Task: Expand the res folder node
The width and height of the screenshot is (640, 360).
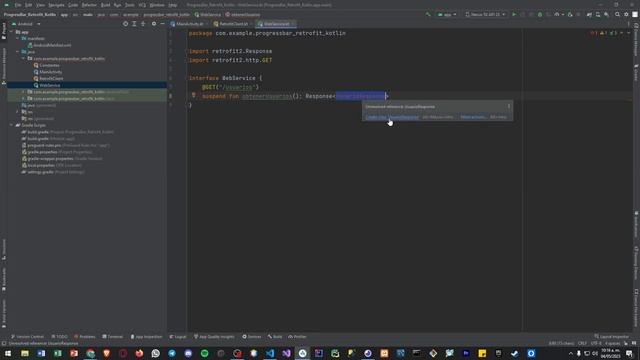Action: click(x=18, y=112)
